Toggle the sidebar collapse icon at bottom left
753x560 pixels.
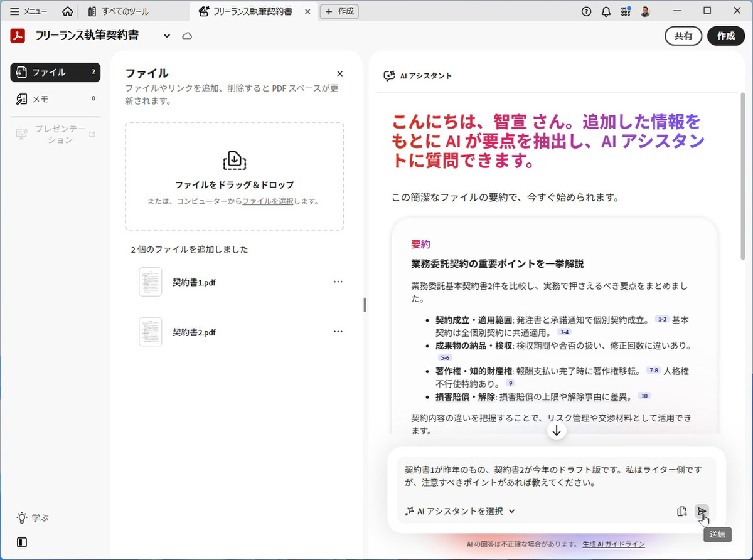[x=22, y=542]
